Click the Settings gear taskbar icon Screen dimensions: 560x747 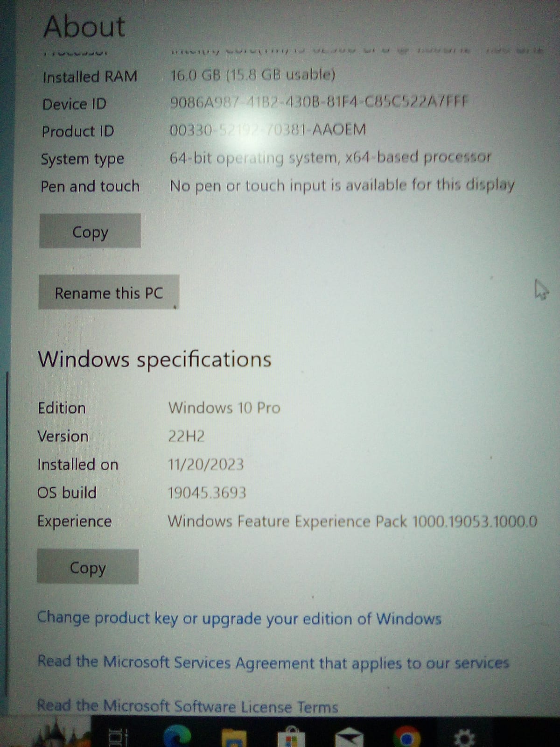click(465, 738)
